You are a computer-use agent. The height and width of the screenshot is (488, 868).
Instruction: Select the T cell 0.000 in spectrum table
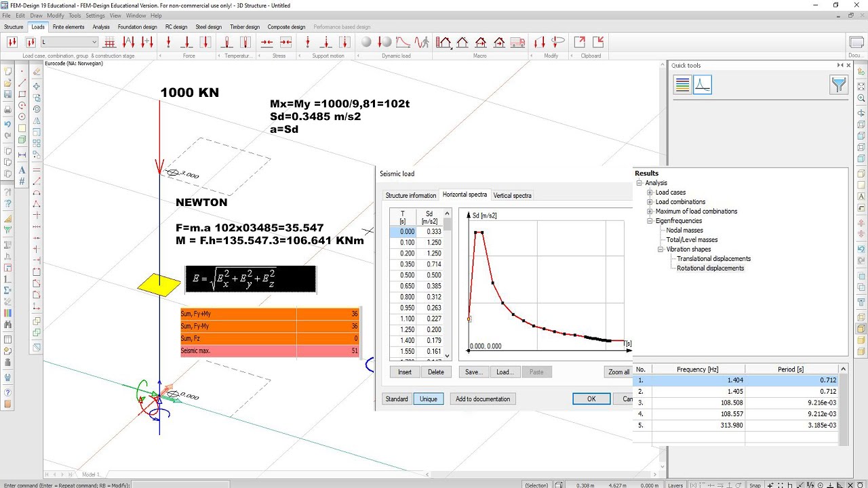point(403,232)
